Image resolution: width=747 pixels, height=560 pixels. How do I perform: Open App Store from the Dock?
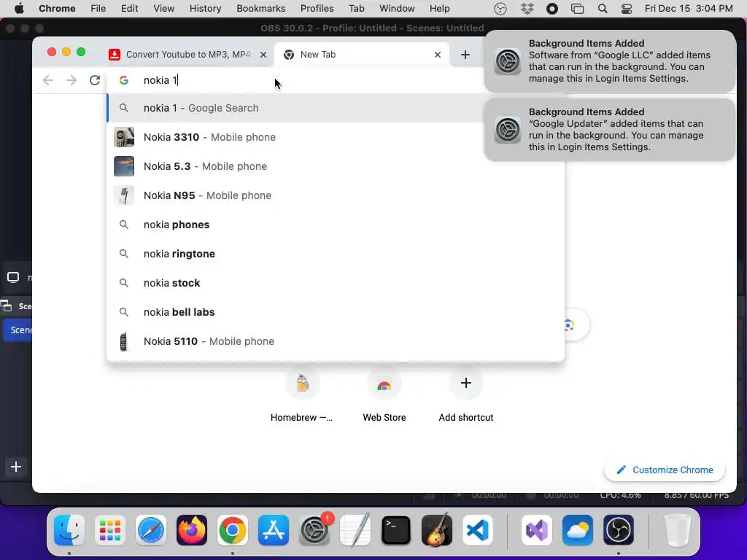pos(274,530)
